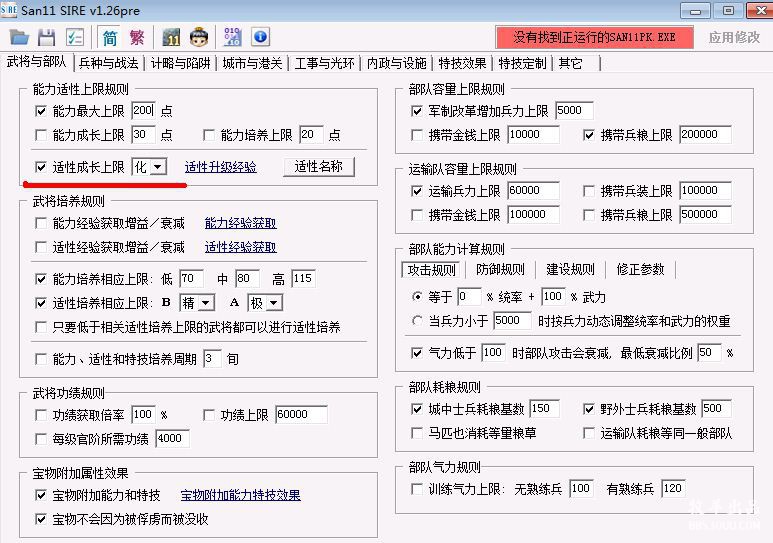
Task: Switch to 建设规则 sub-tab
Action: 570,269
